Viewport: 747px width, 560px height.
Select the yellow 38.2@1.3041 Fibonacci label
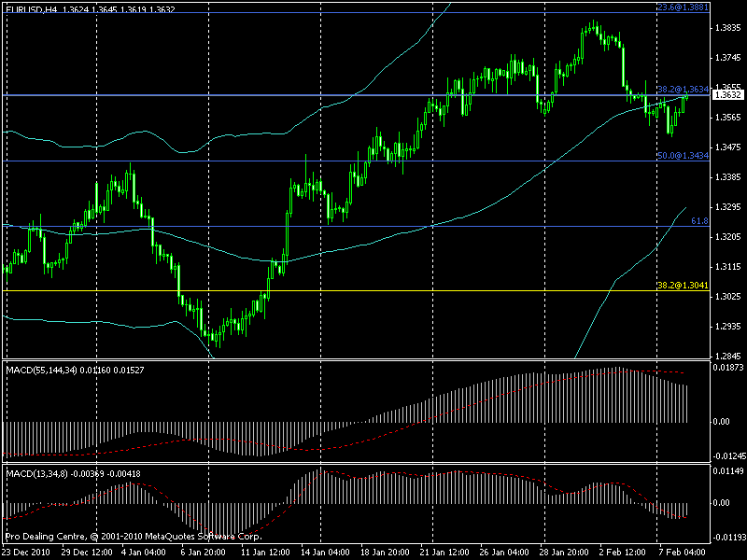click(684, 286)
